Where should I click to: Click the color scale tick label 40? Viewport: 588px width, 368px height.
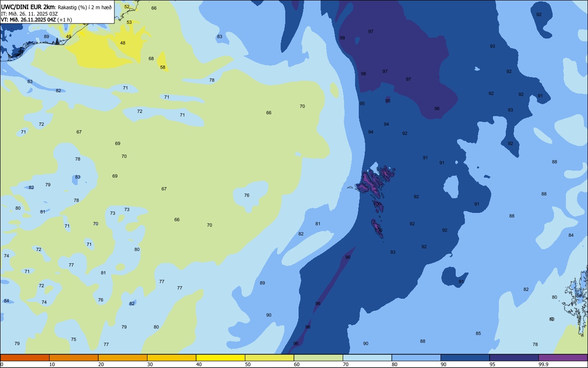point(199,364)
